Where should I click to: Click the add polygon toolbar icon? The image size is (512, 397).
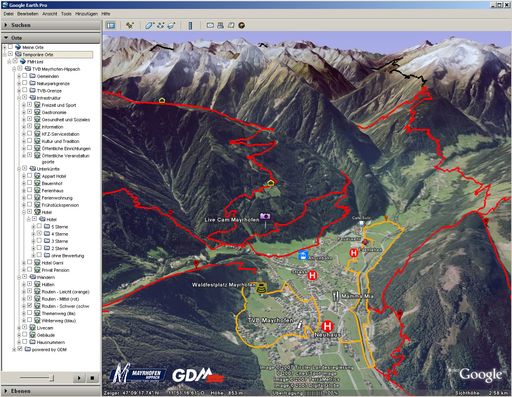149,25
